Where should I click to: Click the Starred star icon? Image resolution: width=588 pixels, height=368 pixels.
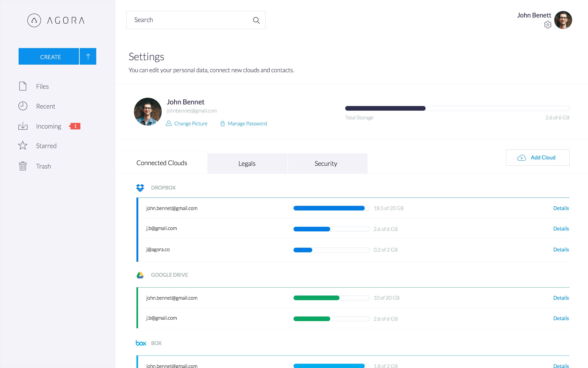click(23, 146)
